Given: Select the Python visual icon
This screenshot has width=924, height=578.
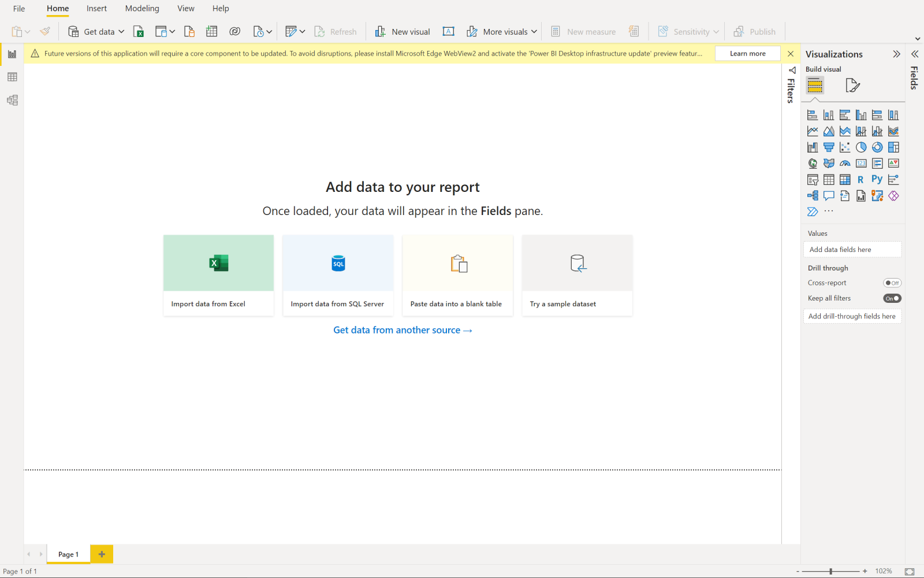Looking at the screenshot, I should tap(877, 179).
